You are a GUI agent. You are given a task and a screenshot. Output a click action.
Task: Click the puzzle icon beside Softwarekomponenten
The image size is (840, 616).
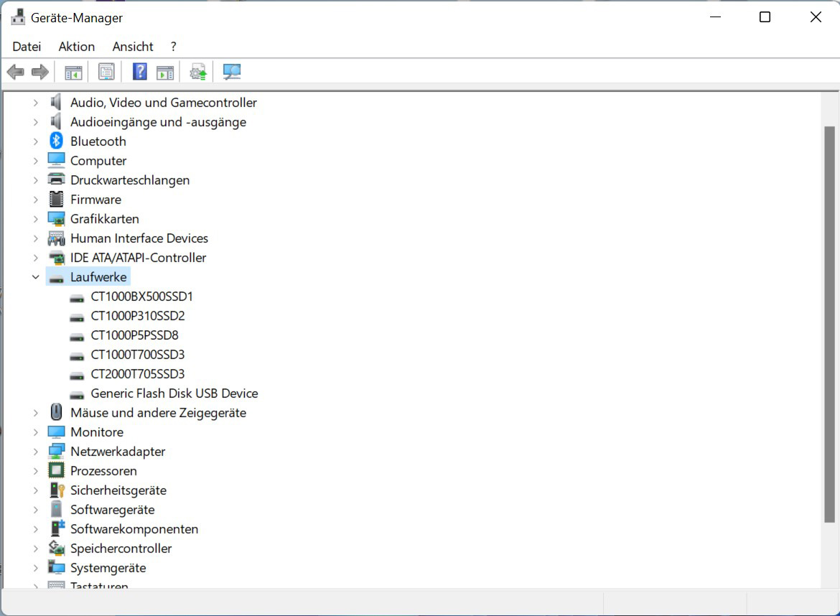pos(57,528)
